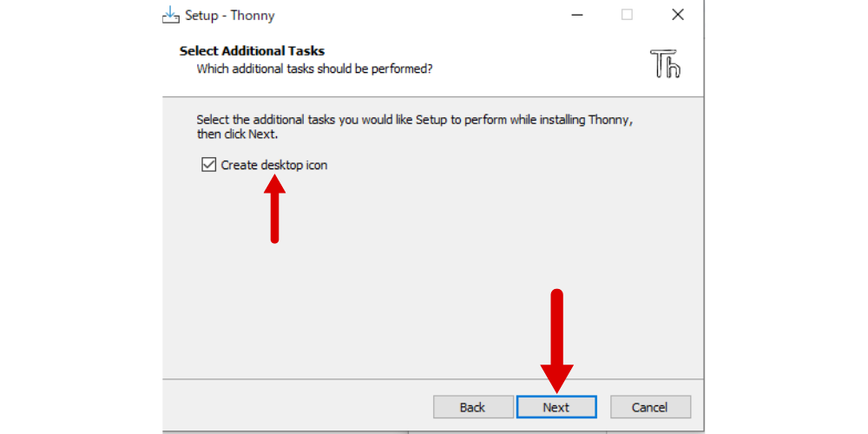Click empty title bar space beside the title
This screenshot has height=434, width=868.
point(421,16)
